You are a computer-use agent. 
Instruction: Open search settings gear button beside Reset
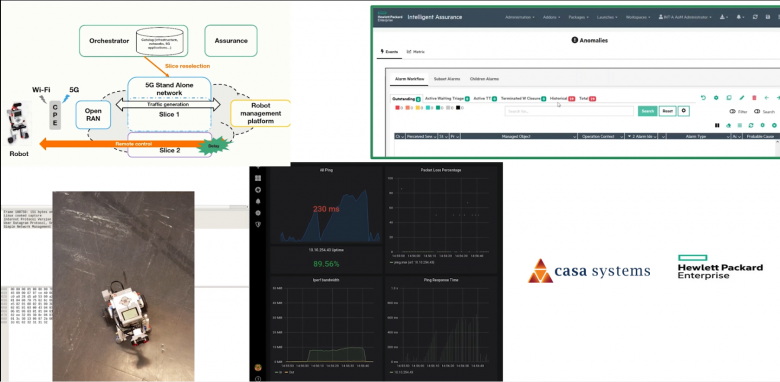click(684, 111)
